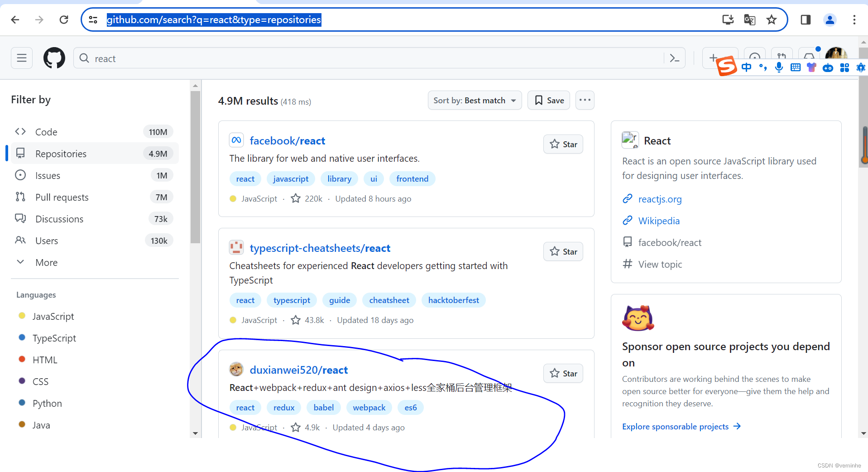Viewport: 868px width, 472px height.
Task: Click the Sogou microphone voice input icon
Action: 779,67
